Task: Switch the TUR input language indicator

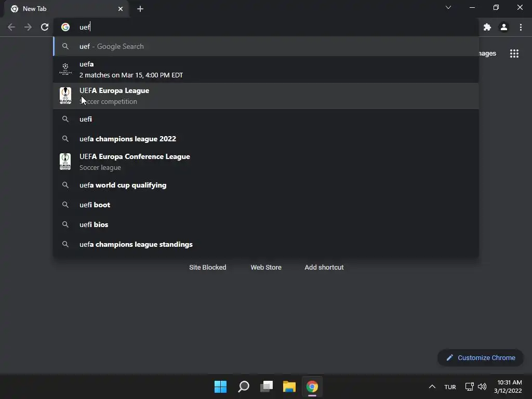Action: (450, 387)
